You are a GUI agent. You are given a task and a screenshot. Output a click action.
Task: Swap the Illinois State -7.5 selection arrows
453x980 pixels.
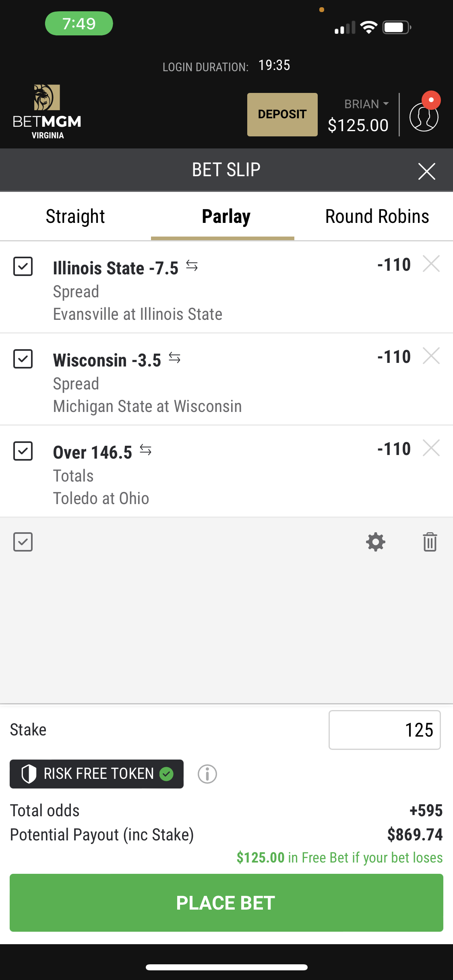point(192,266)
